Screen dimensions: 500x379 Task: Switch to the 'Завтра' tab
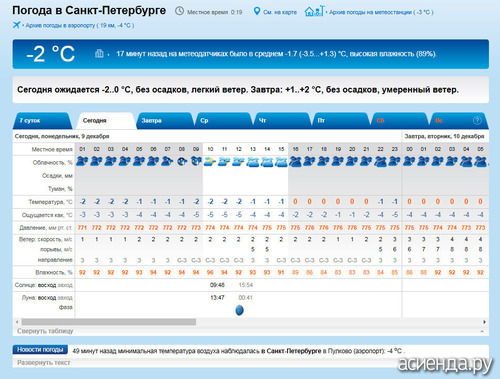(x=165, y=121)
